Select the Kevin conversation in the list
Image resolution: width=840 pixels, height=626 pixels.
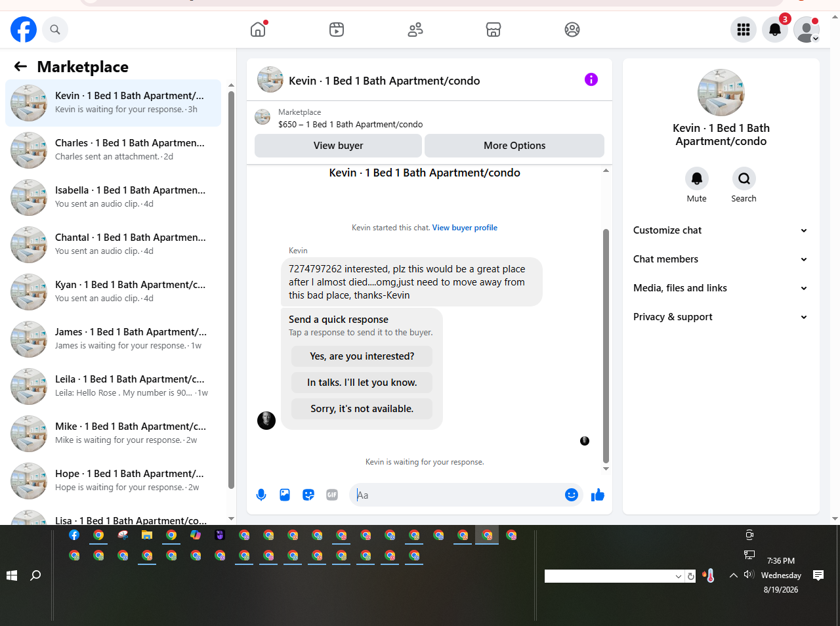[114, 103]
